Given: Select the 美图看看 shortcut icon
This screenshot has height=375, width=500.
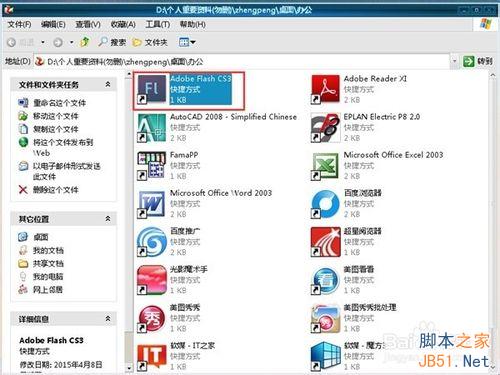Looking at the screenshot, I should (325, 280).
